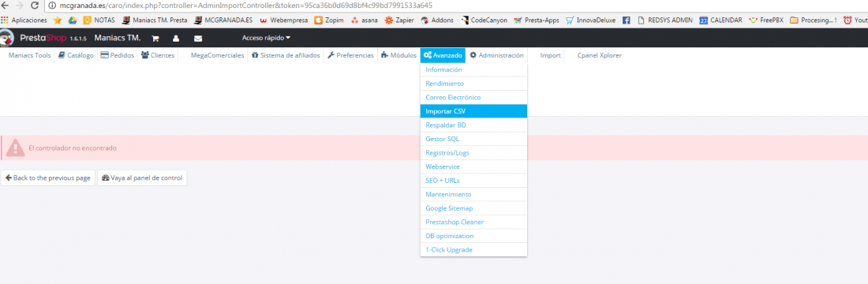Open the Zapier bookmark
The width and height of the screenshot is (868, 284).
(400, 20)
